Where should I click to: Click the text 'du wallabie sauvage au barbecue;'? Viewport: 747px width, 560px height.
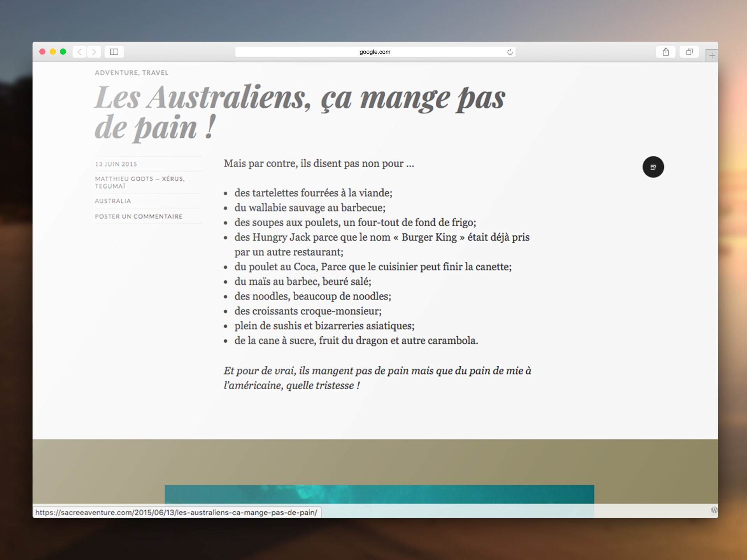[x=310, y=208]
